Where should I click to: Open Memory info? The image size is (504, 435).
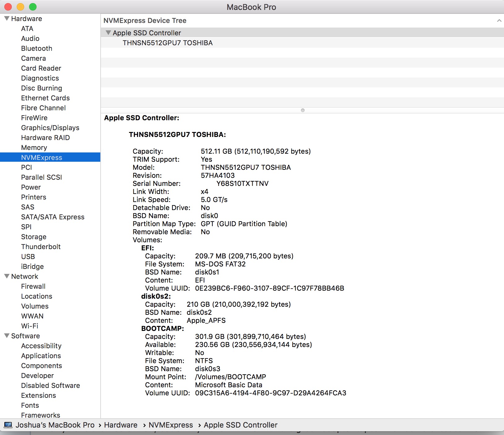pyautogui.click(x=34, y=147)
